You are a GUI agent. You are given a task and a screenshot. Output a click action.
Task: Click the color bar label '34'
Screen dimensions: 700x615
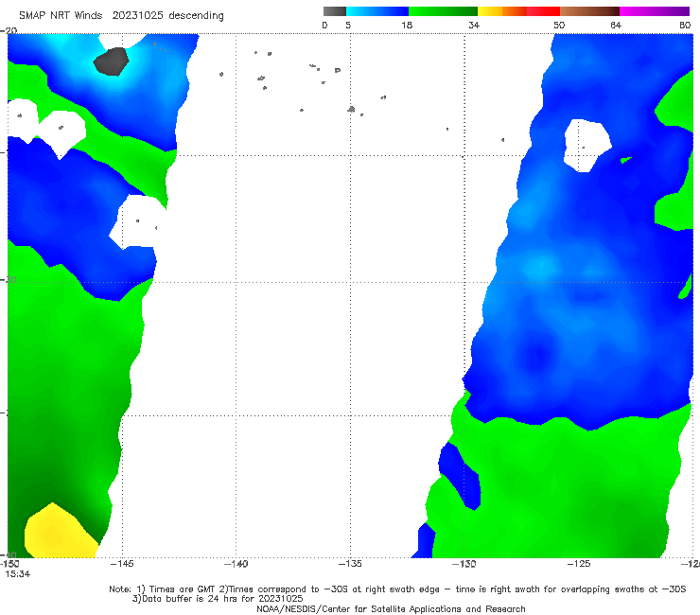474,26
